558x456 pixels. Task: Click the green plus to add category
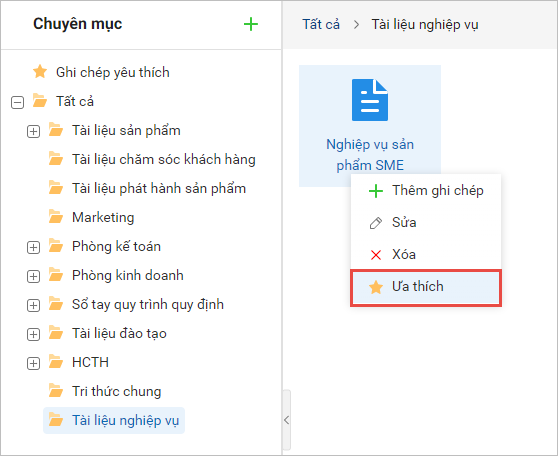[x=251, y=24]
